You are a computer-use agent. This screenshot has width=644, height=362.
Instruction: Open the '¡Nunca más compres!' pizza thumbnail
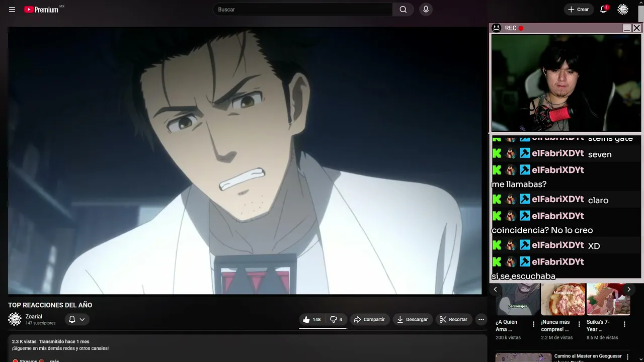point(563,300)
